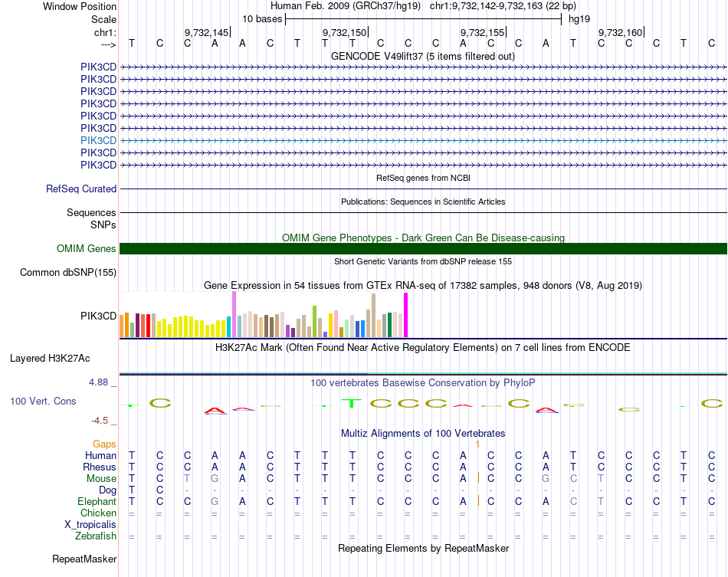728x577 pixels.
Task: Click the 100 Vert. Cons track label
Action: pyautogui.click(x=43, y=401)
